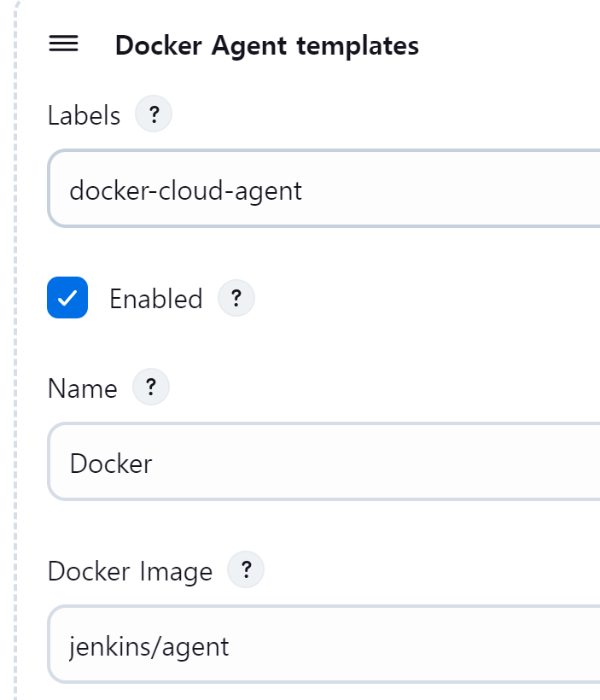Click the dashed left border of the section
Viewport: 600px width, 700px height.
[x=15, y=350]
